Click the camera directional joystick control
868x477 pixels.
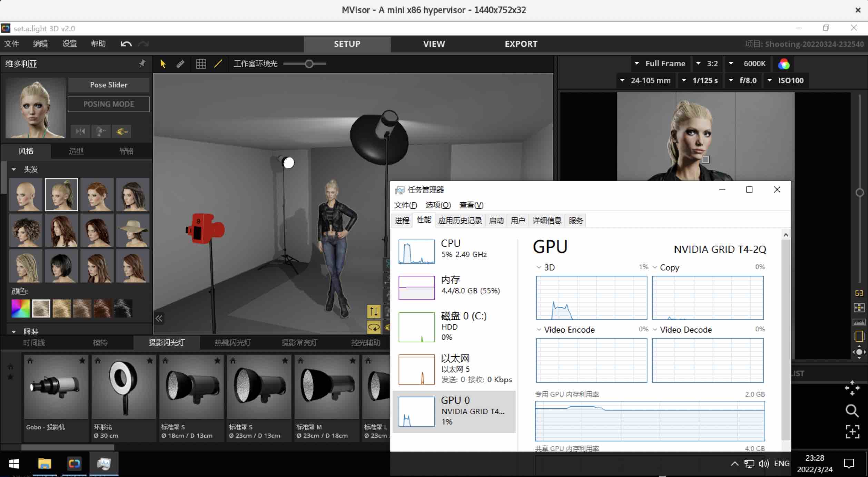pyautogui.click(x=859, y=352)
